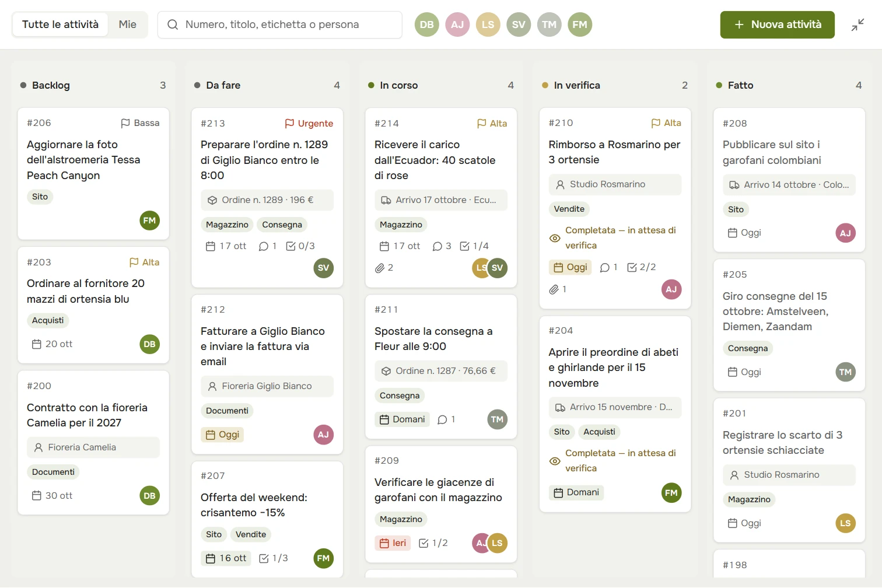
Task: Open the comments icon on card #214
Action: coord(437,246)
